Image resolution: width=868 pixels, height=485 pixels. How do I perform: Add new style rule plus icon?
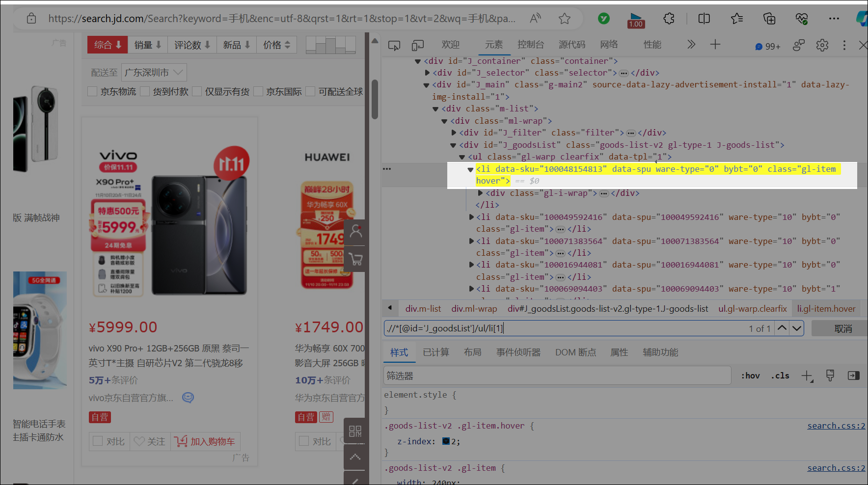coord(807,376)
